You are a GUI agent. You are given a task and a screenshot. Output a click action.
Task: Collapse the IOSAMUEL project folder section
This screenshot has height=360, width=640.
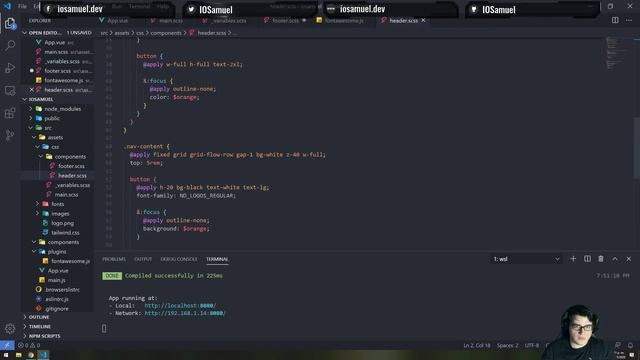(x=57, y=99)
